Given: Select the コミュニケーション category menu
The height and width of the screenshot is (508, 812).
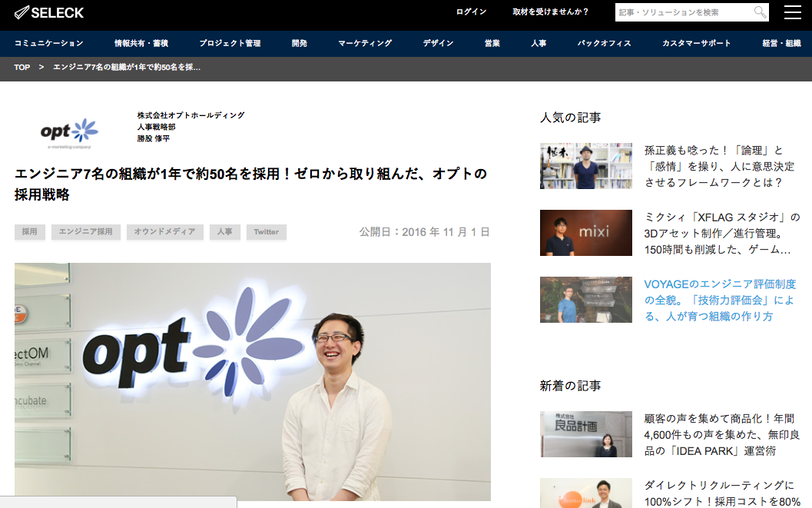Looking at the screenshot, I should (x=49, y=44).
